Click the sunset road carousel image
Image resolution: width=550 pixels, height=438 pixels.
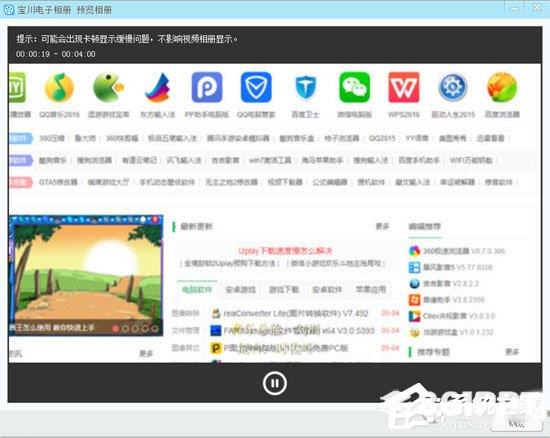coord(86,276)
